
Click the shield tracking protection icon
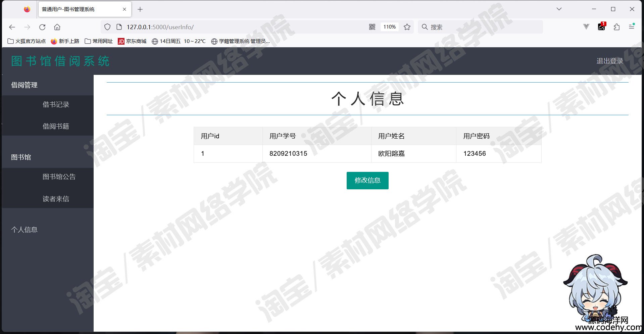click(107, 27)
